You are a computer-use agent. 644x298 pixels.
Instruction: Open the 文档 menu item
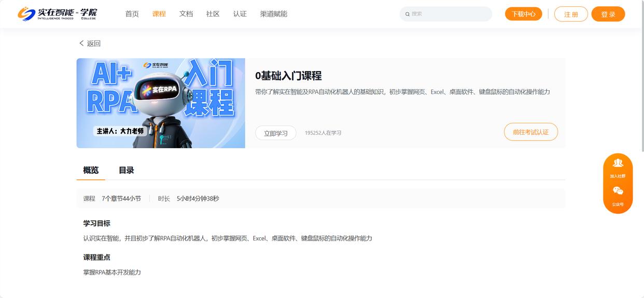(186, 14)
